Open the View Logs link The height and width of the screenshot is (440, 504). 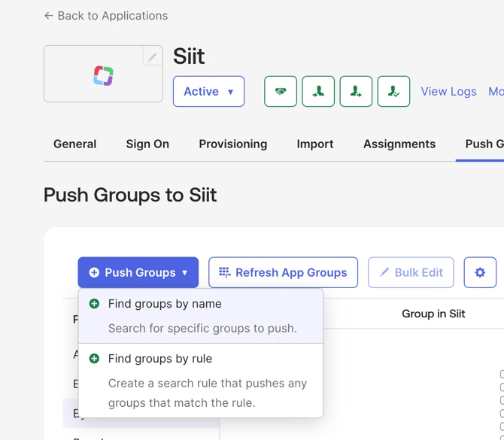coord(448,92)
